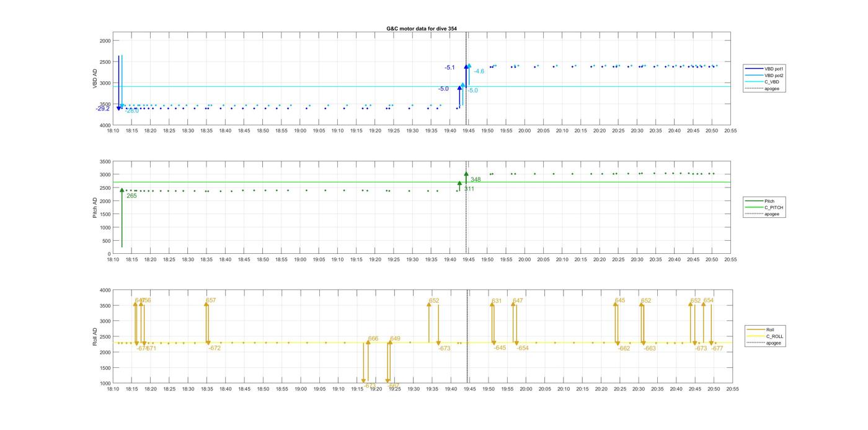Click the "1000" tick on the Roll AD axis
Screen dimensions: 868x430
click(x=105, y=383)
